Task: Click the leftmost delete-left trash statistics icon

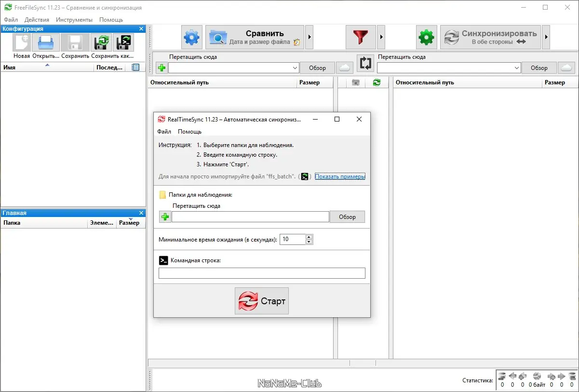Action: click(x=502, y=377)
